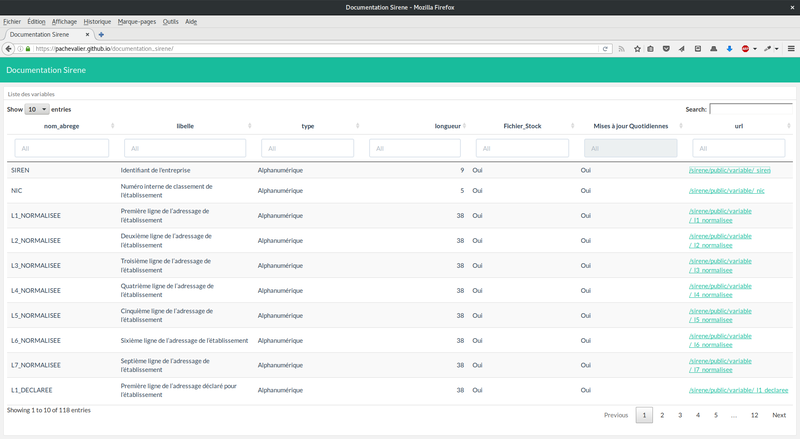
Task: Open the blue downloads arrow
Action: point(729,48)
